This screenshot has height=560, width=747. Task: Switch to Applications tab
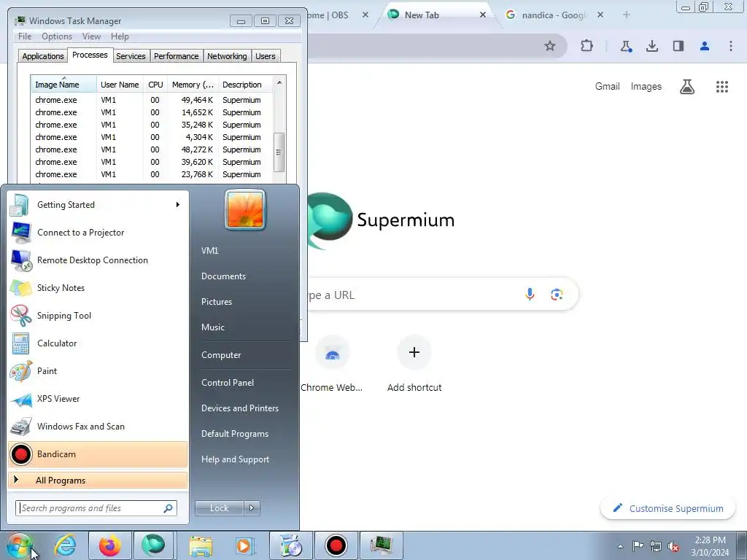click(x=43, y=56)
